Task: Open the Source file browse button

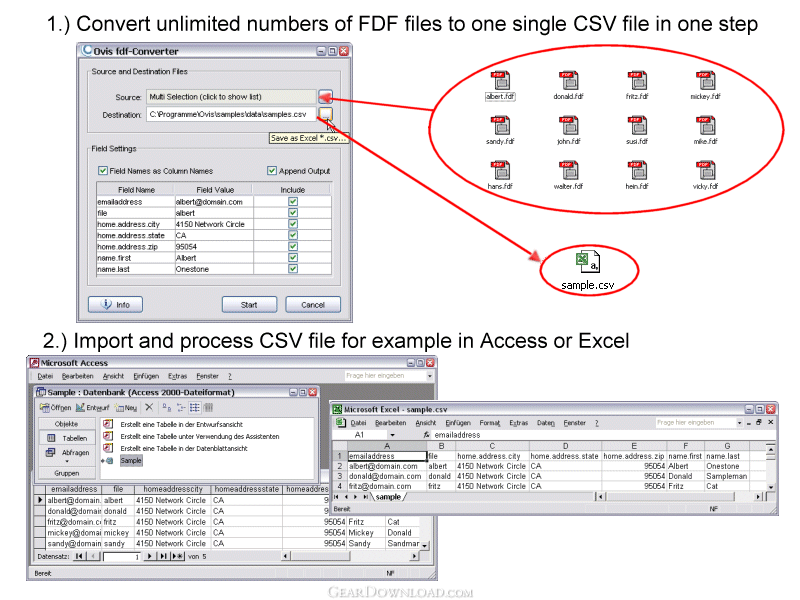Action: (325, 96)
